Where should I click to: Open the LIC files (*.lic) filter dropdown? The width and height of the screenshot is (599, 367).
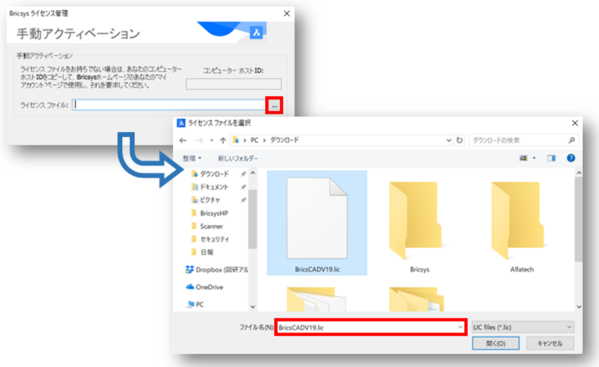click(523, 327)
